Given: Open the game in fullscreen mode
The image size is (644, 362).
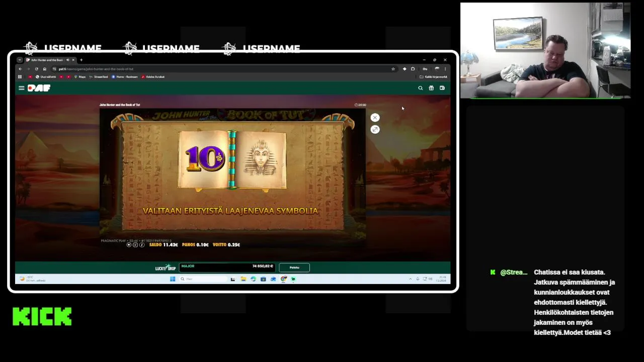Looking at the screenshot, I should click(x=375, y=130).
